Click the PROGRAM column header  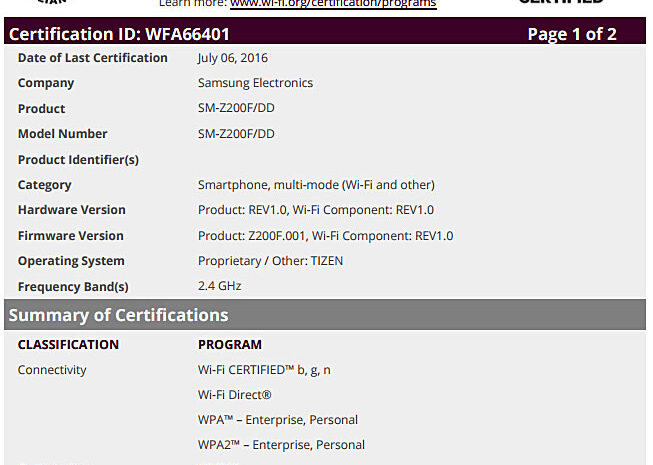click(x=230, y=345)
